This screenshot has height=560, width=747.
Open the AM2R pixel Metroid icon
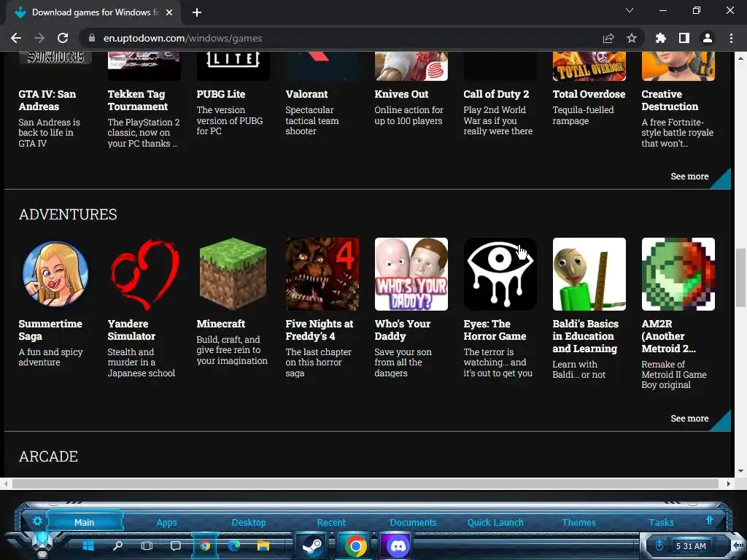pos(678,274)
